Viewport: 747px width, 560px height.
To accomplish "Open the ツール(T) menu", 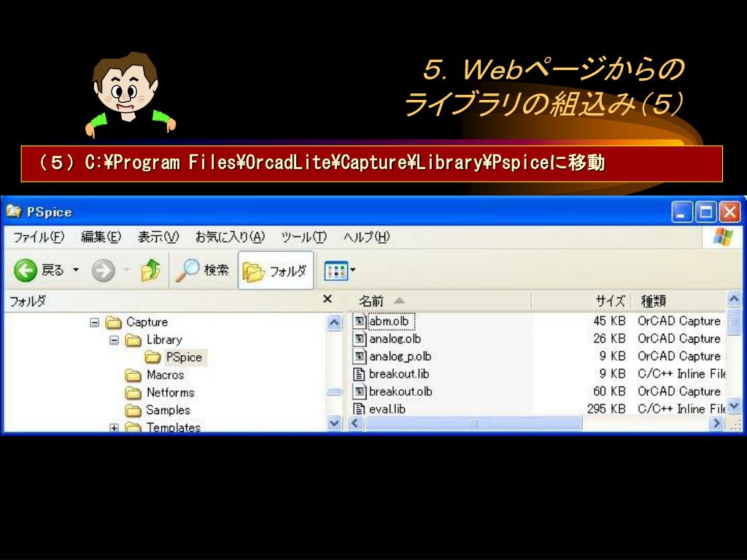I will (304, 237).
